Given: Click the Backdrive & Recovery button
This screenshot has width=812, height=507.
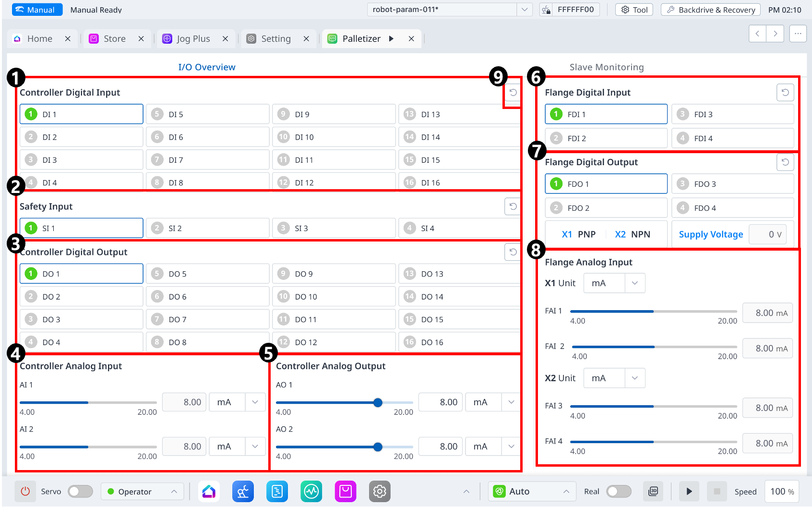Looking at the screenshot, I should pos(711,10).
